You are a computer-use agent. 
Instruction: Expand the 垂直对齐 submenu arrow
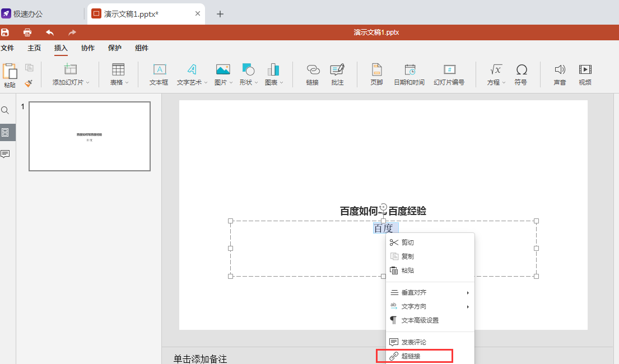click(468, 293)
